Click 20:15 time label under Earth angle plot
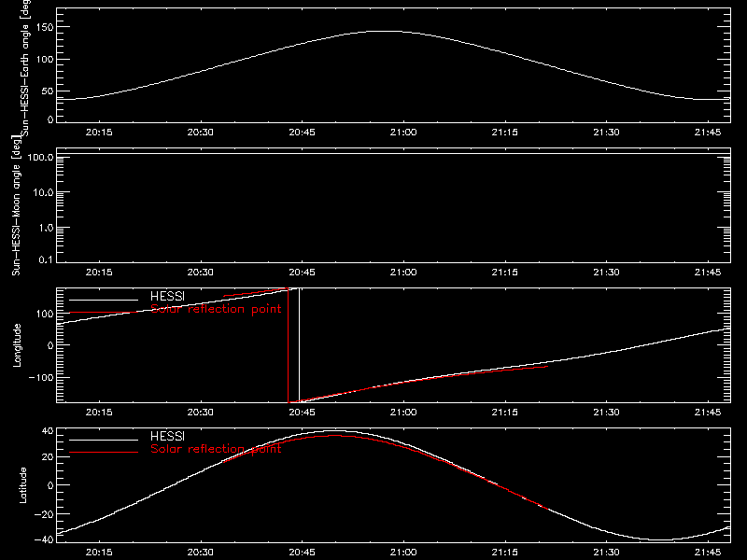The height and width of the screenshot is (560, 747). tap(99, 132)
